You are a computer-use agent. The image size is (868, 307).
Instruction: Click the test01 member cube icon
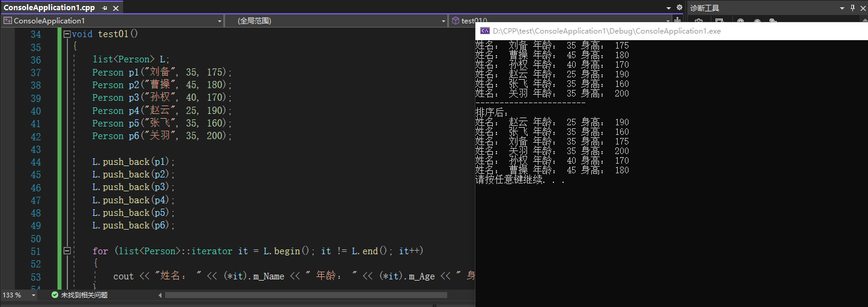(456, 20)
